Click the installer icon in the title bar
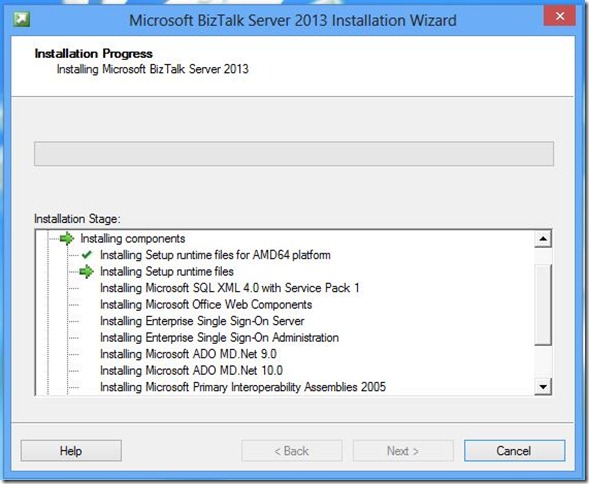The height and width of the screenshot is (484, 589). click(x=21, y=19)
